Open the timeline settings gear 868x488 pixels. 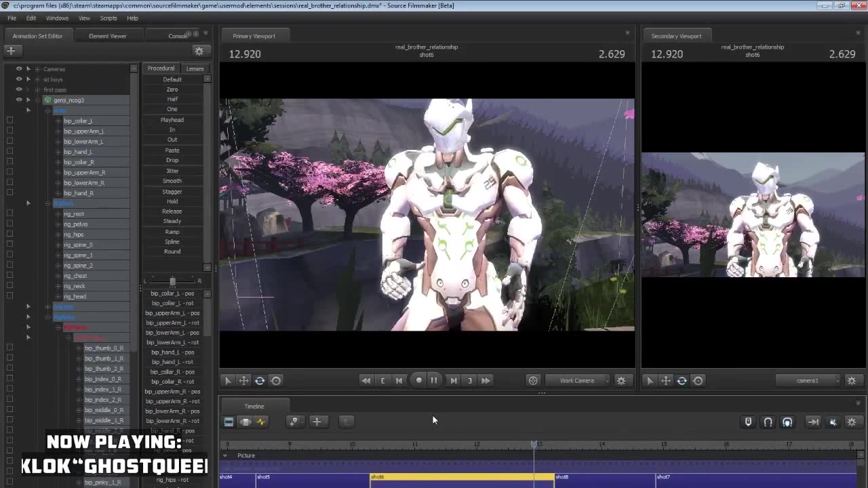852,422
